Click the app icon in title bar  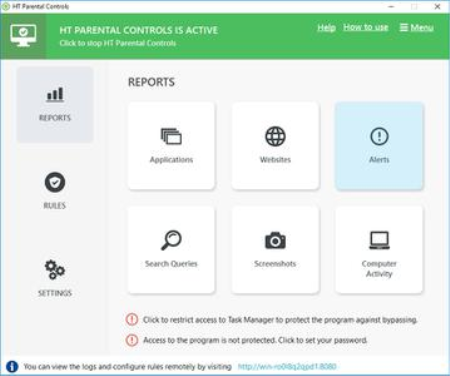point(6,6)
